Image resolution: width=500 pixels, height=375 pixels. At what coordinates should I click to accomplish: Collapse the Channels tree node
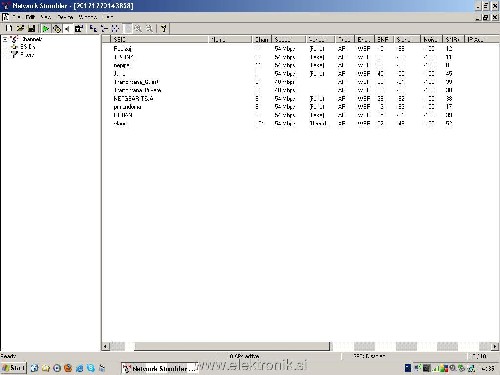pyautogui.click(x=5, y=39)
